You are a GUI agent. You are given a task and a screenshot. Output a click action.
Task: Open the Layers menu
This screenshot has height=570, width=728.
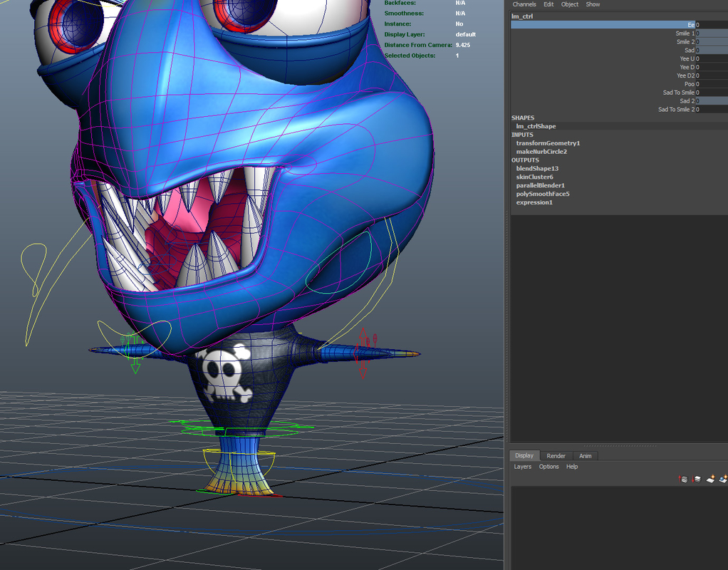(x=523, y=467)
